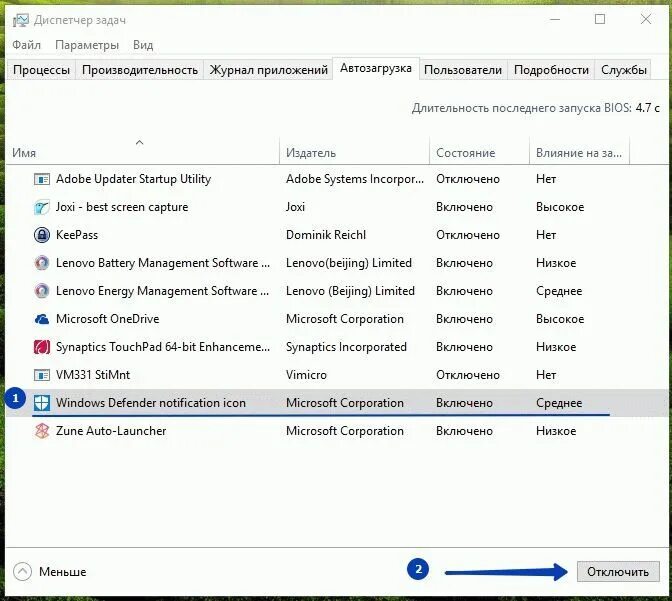672x601 pixels.
Task: Click publisher Vimicro
Action: [306, 375]
